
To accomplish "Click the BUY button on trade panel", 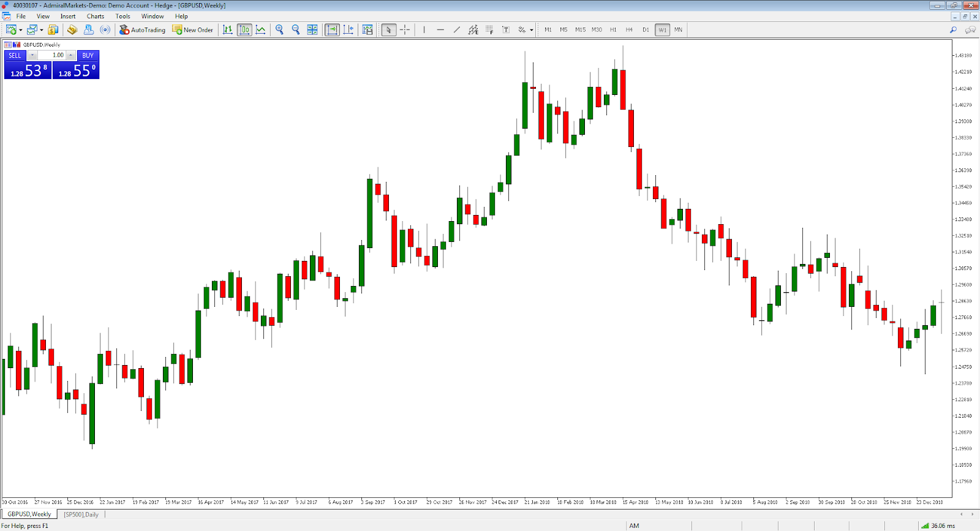I will [x=88, y=55].
